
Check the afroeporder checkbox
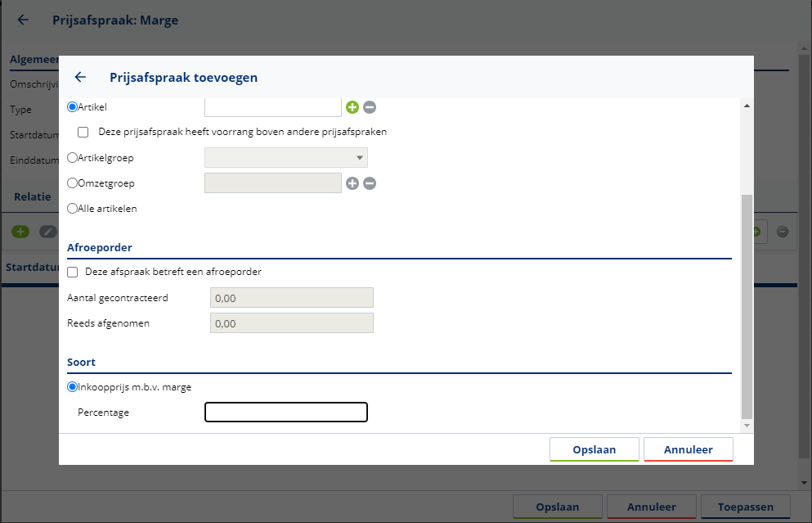(x=73, y=272)
